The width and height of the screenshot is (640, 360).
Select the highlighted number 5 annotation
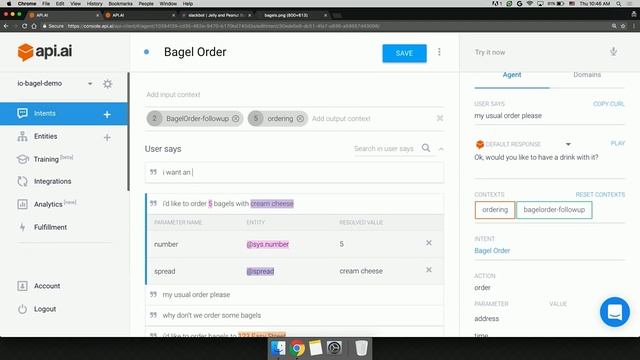(x=210, y=204)
